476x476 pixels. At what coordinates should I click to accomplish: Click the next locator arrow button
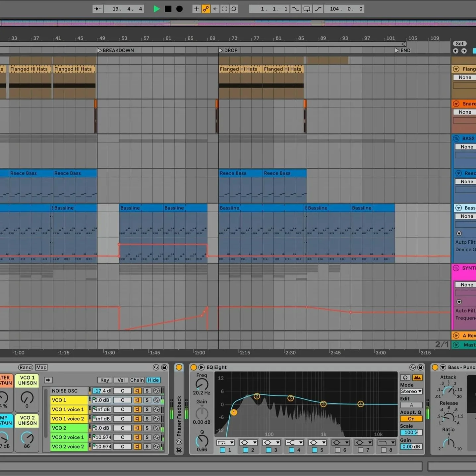pos(464,51)
